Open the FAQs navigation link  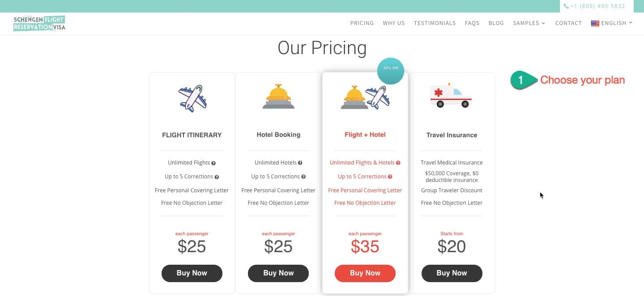472,23
